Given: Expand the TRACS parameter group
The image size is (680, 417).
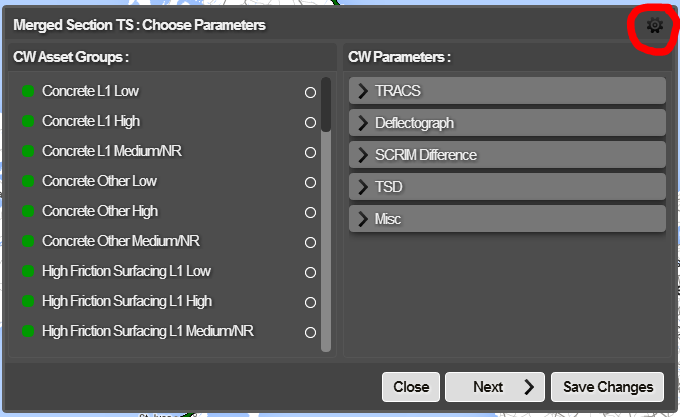Looking at the screenshot, I should [507, 91].
